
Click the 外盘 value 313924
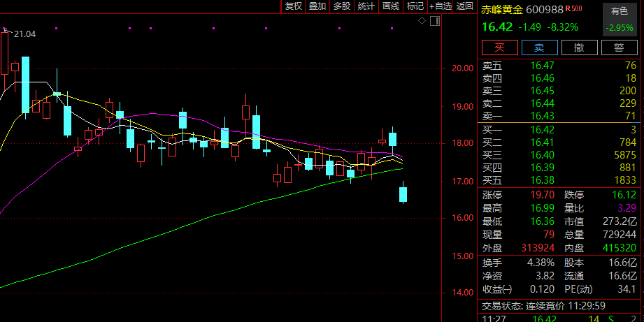point(538,248)
